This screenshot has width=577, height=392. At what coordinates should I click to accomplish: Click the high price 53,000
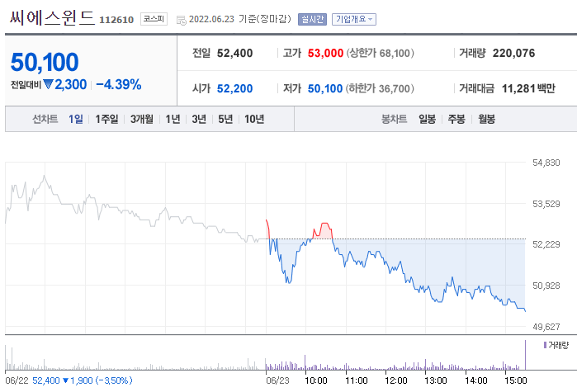325,54
